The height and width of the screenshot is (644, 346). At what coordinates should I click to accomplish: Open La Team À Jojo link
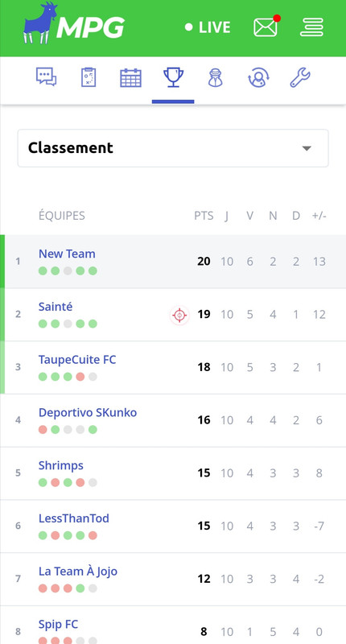pos(78,572)
